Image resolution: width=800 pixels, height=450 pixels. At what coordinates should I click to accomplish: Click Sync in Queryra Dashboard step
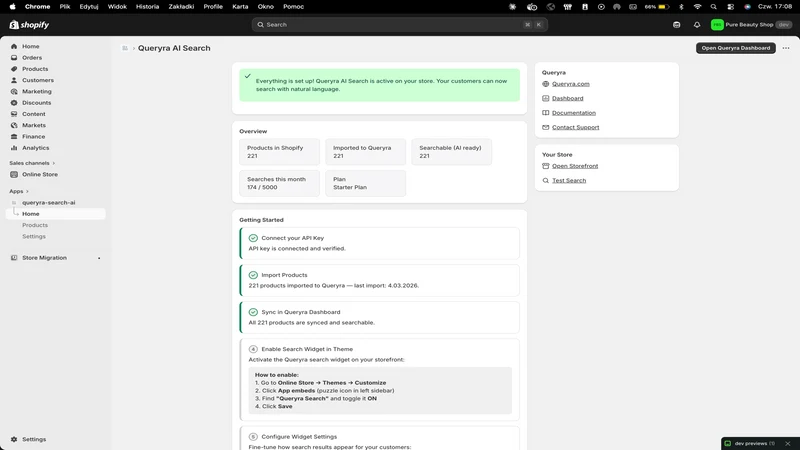[x=380, y=317]
